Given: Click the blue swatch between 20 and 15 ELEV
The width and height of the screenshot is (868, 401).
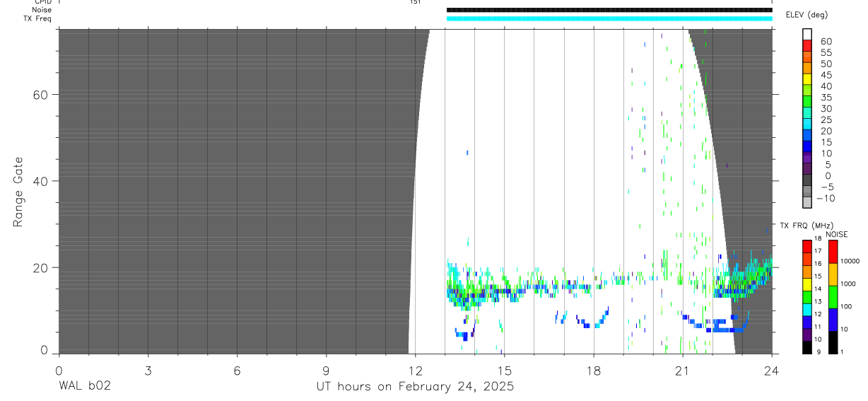Looking at the screenshot, I should coord(808,136).
